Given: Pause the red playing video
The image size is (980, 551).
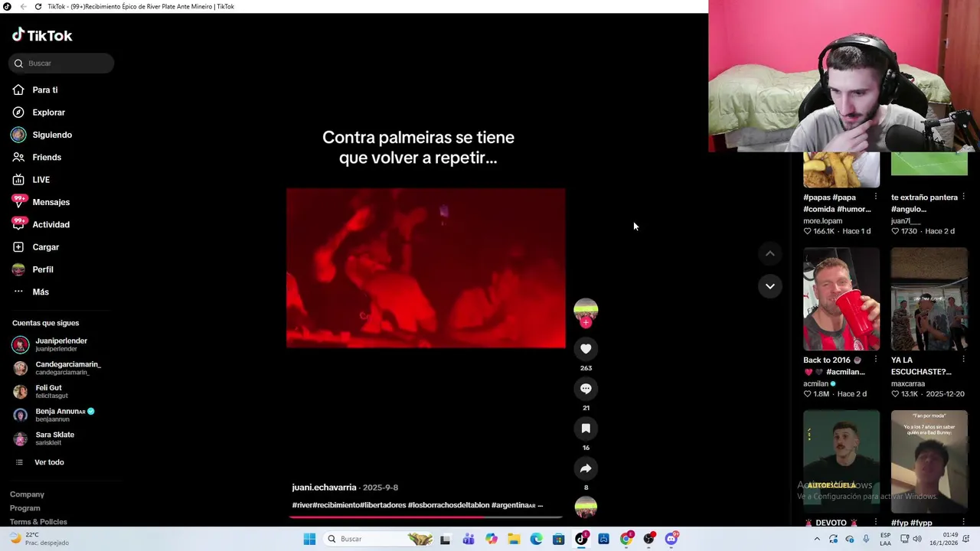Looking at the screenshot, I should click(x=426, y=268).
